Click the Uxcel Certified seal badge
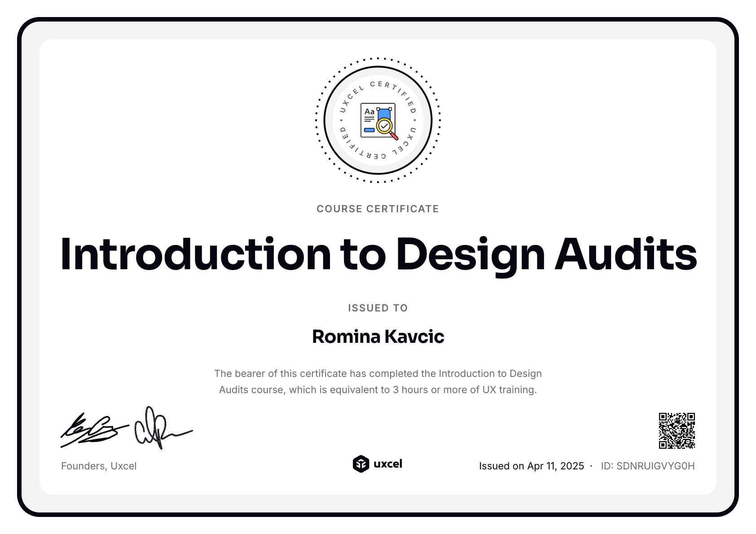Viewport: 756px width, 534px height. (x=378, y=120)
